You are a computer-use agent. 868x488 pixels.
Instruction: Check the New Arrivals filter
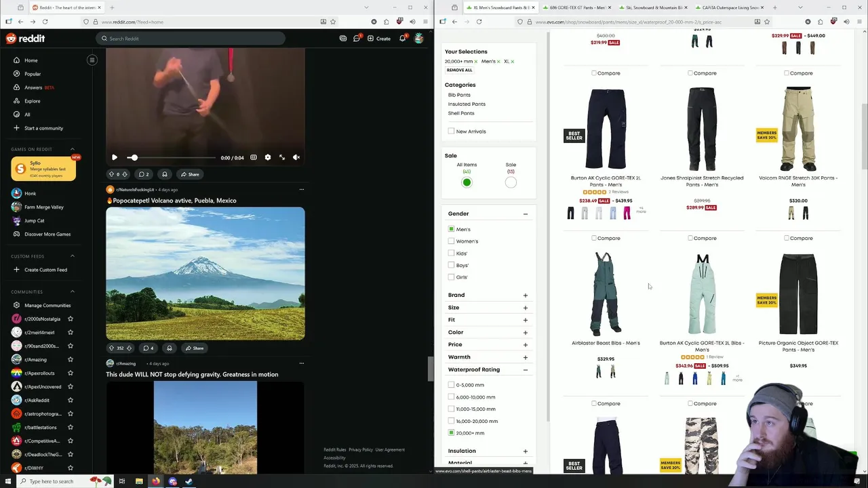coord(452,131)
